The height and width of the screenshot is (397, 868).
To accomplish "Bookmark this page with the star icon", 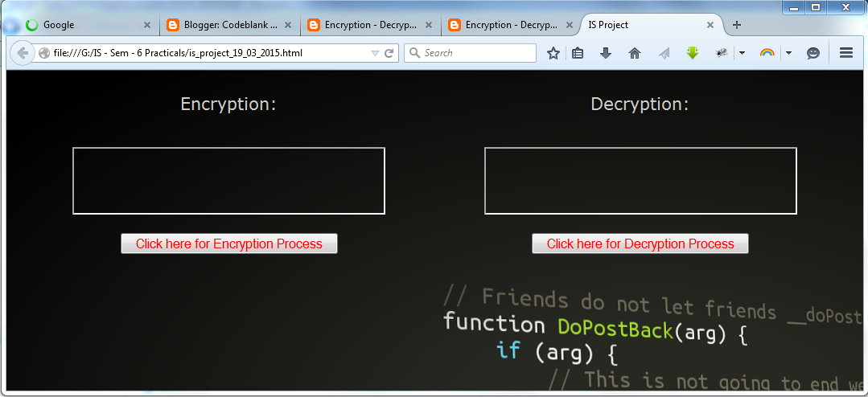I will coord(553,53).
